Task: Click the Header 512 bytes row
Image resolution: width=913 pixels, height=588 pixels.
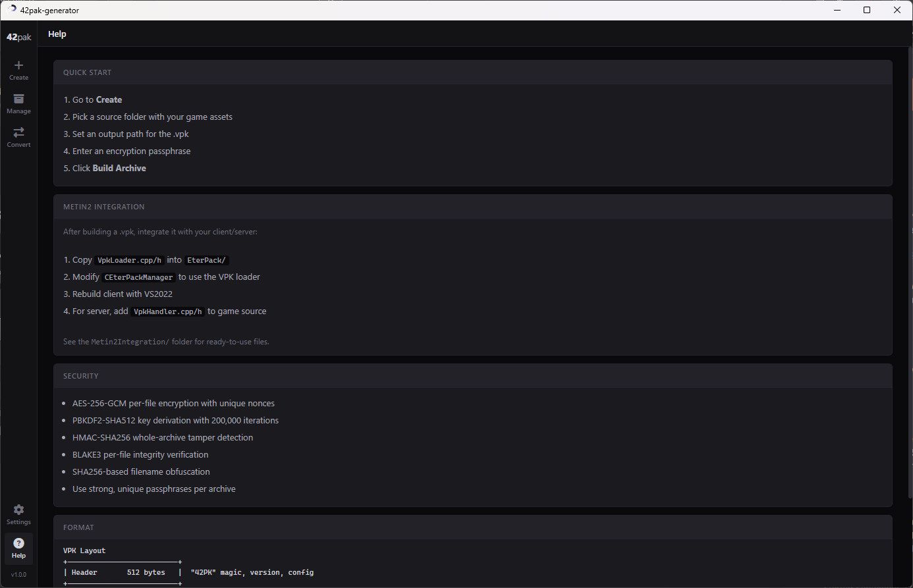Action: tap(123, 573)
